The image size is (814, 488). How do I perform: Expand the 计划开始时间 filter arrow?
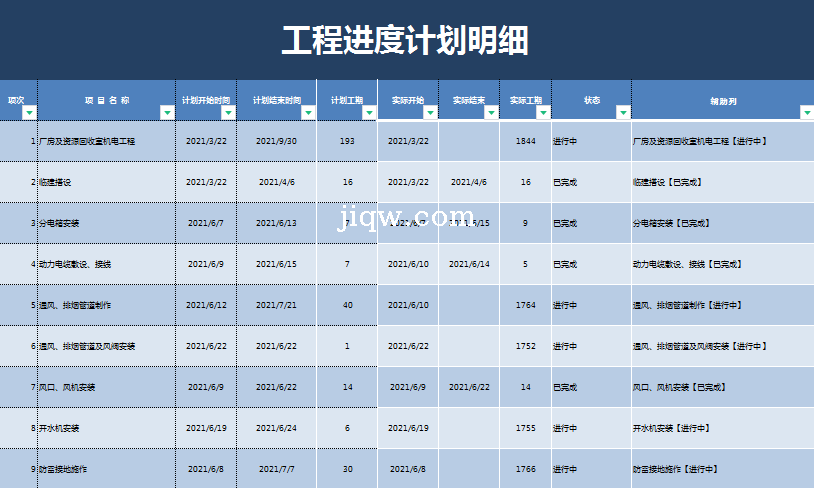click(228, 112)
